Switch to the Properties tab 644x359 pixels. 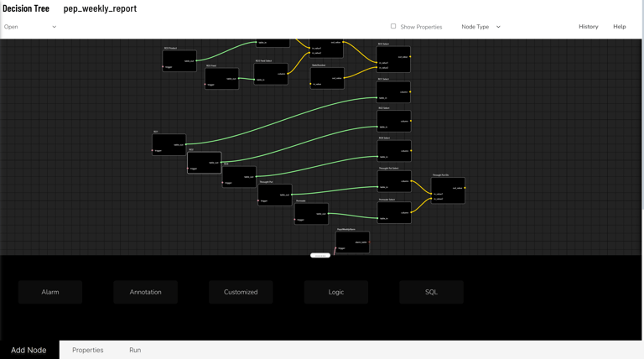[x=88, y=350]
